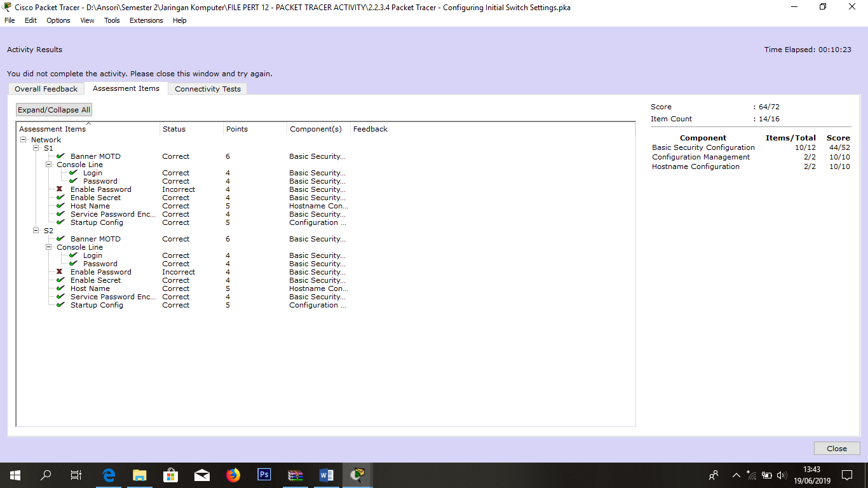
Task: Select the Login item under S2 Console Line
Action: (x=93, y=255)
